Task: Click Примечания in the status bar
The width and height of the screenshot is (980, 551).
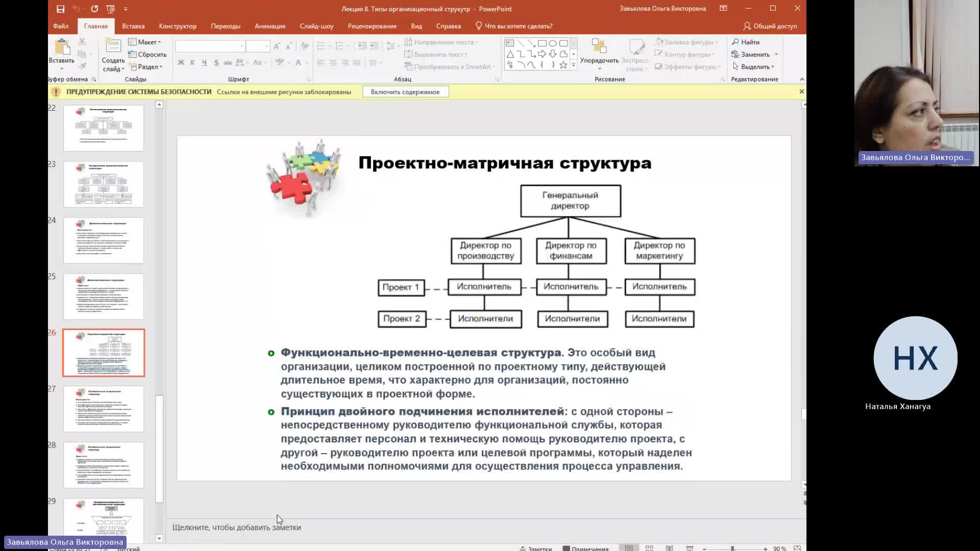Action: coord(585,548)
